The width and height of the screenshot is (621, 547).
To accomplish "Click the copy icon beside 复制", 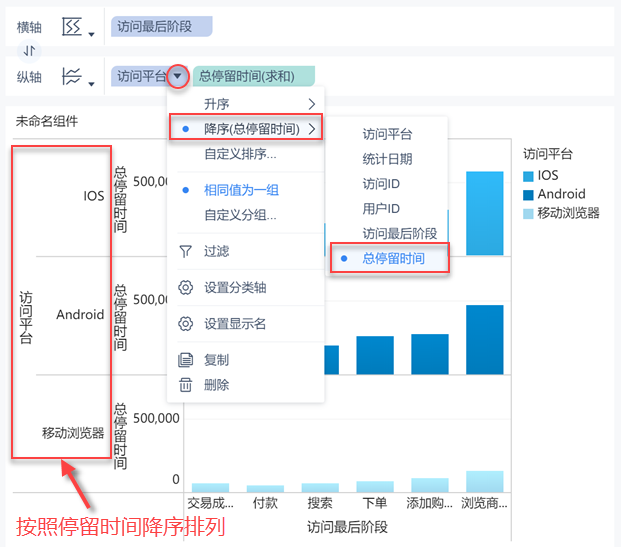I will coord(185,360).
